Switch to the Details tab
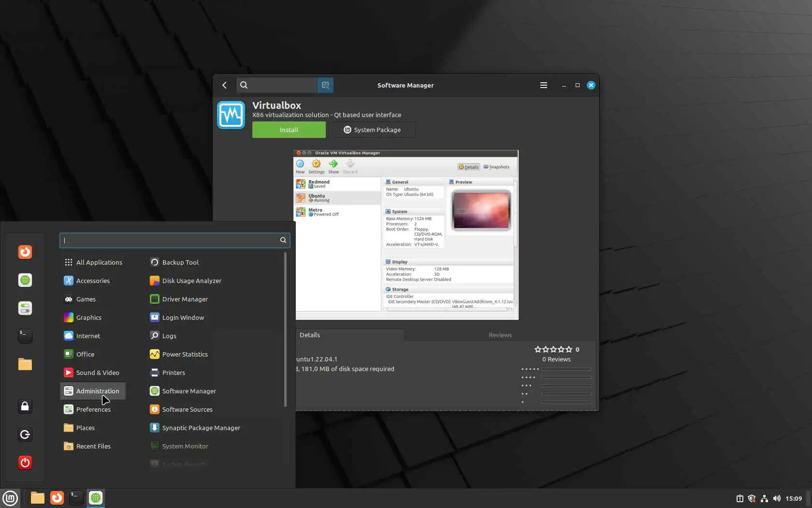The width and height of the screenshot is (812, 508). click(310, 335)
